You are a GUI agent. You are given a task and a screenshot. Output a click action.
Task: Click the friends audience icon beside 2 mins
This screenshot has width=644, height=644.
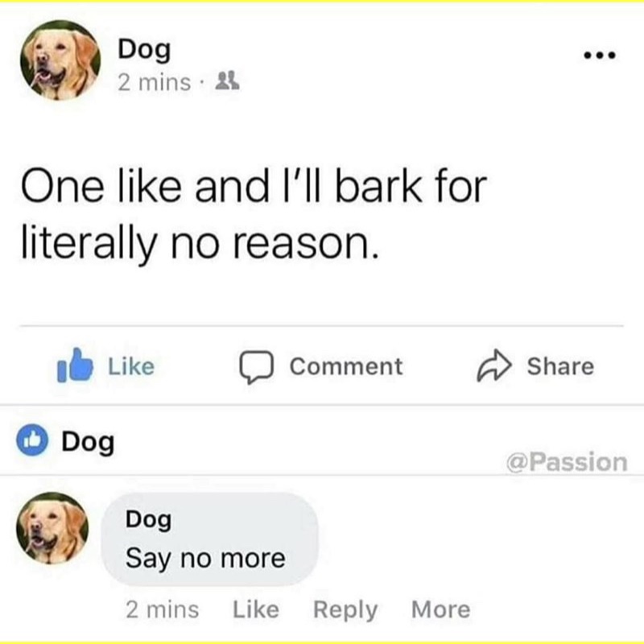coord(227,81)
